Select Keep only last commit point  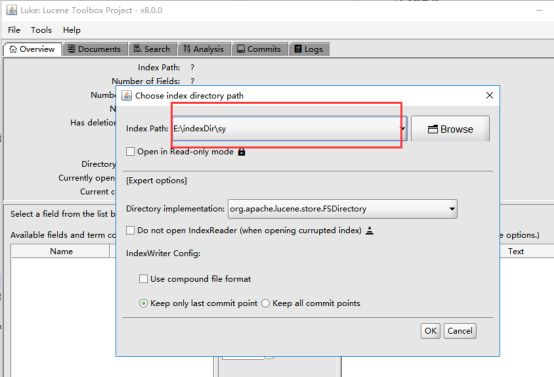coord(143,303)
